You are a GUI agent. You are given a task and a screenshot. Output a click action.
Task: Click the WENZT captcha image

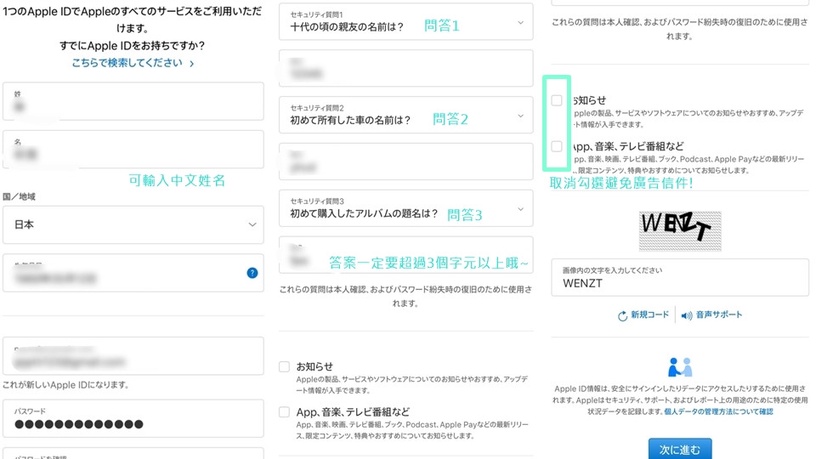(680, 231)
